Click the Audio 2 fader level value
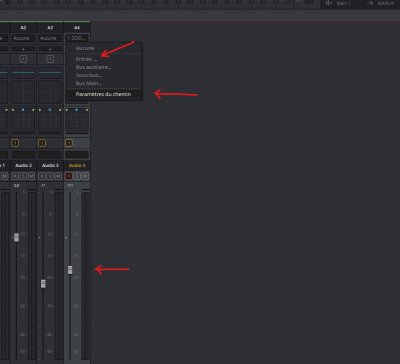 (17, 185)
